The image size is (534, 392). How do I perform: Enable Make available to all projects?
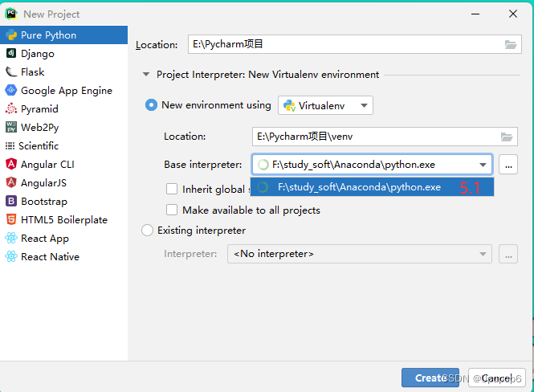(172, 210)
